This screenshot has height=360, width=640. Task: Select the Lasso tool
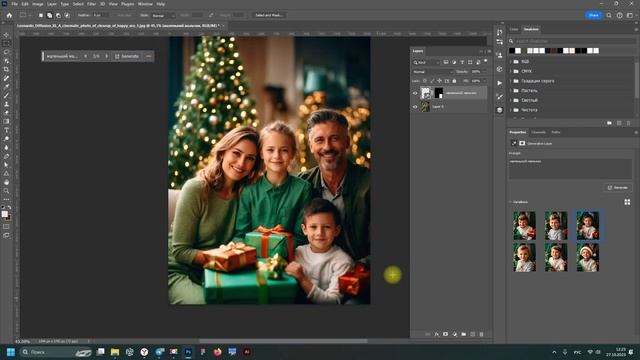click(6, 52)
